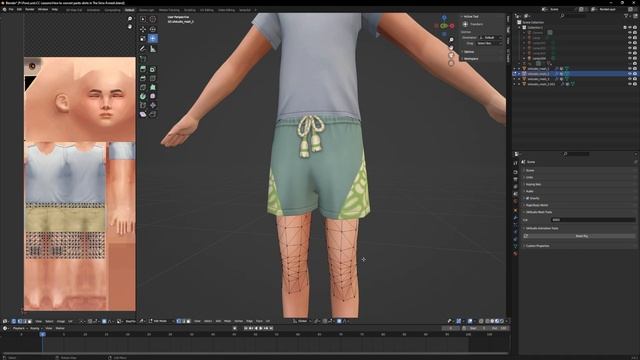Expand the Units panel in Scene properties
This screenshot has height=360, width=640.
(x=530, y=178)
